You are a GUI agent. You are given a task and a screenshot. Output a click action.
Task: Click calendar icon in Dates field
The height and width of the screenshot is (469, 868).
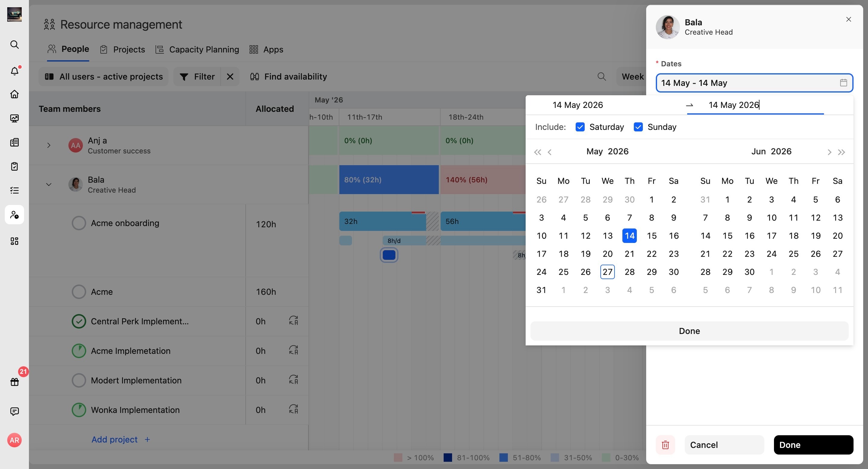(x=843, y=83)
